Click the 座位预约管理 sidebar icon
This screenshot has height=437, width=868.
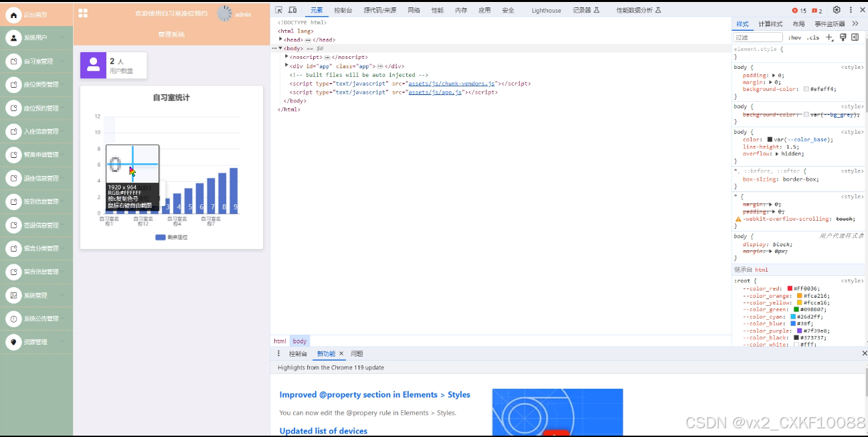13,108
